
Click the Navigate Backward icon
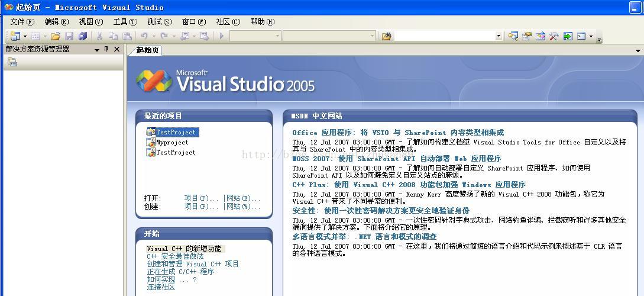(185, 36)
